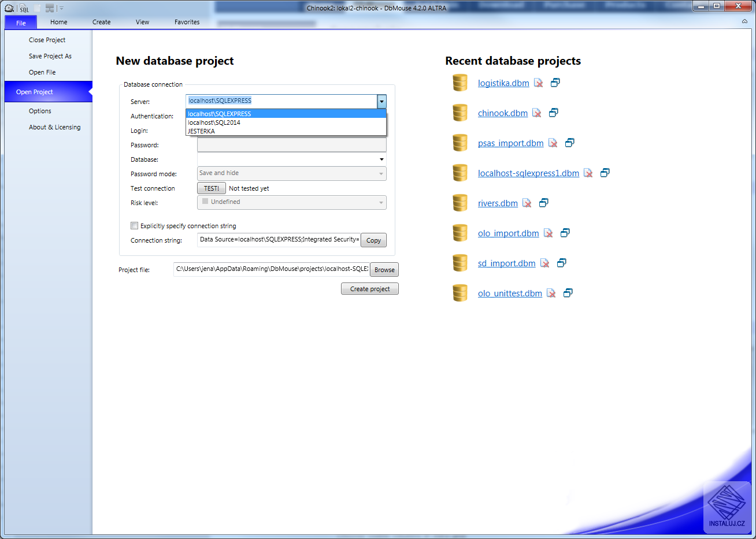The image size is (756, 539).
Task: Collapse the Server dropdown arrow
Action: [381, 102]
